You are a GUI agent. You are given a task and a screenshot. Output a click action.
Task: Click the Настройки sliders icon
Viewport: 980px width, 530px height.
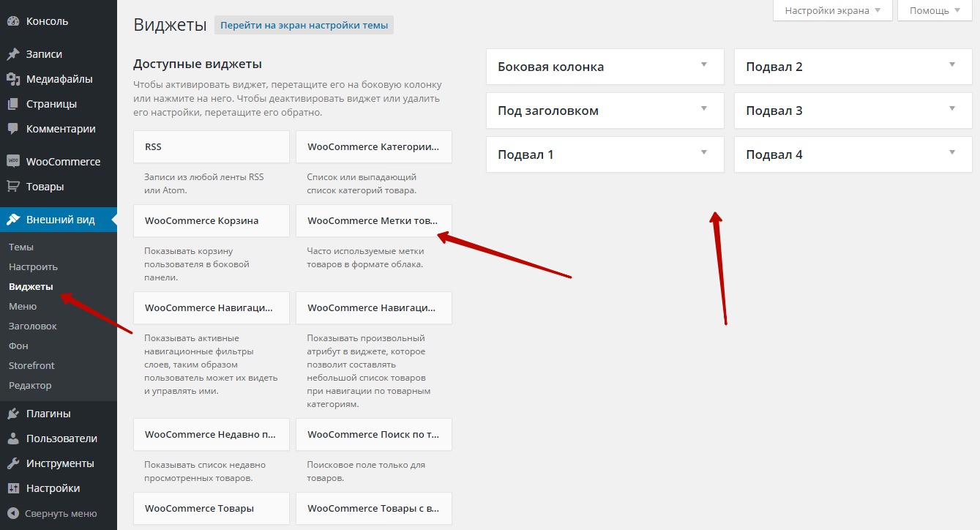[x=13, y=488]
